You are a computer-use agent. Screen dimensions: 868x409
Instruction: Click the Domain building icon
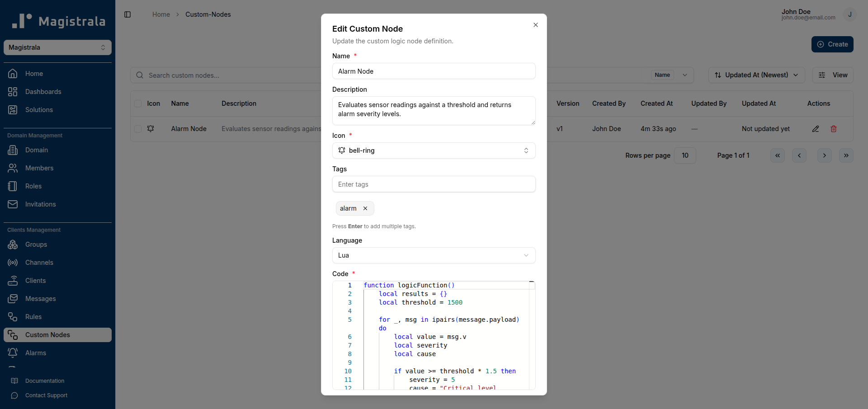pyautogui.click(x=13, y=150)
